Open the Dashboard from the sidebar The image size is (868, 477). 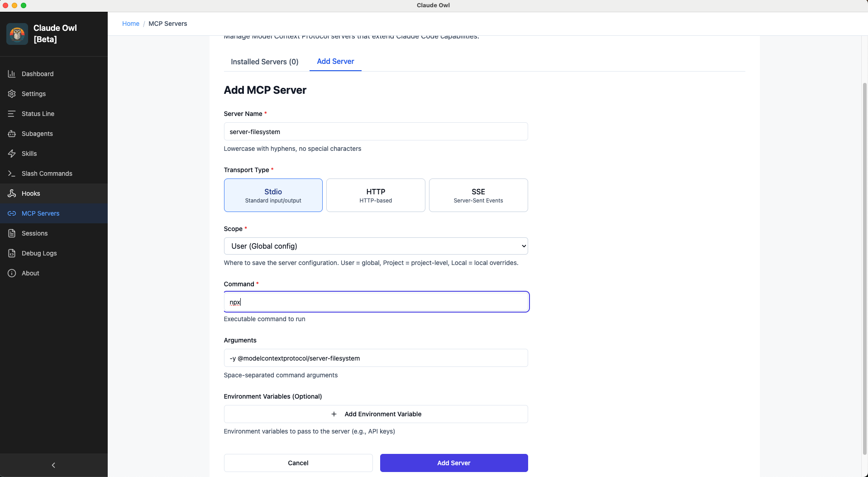pyautogui.click(x=37, y=73)
